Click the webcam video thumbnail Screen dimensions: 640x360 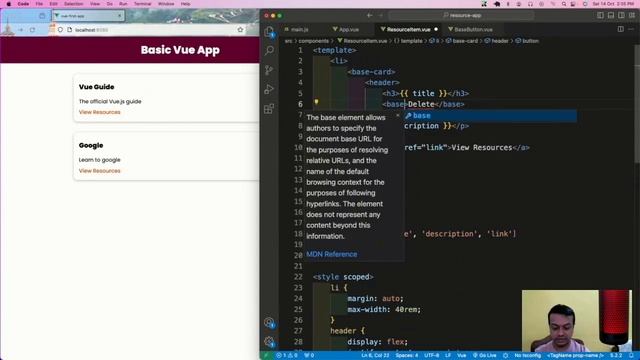(576, 321)
